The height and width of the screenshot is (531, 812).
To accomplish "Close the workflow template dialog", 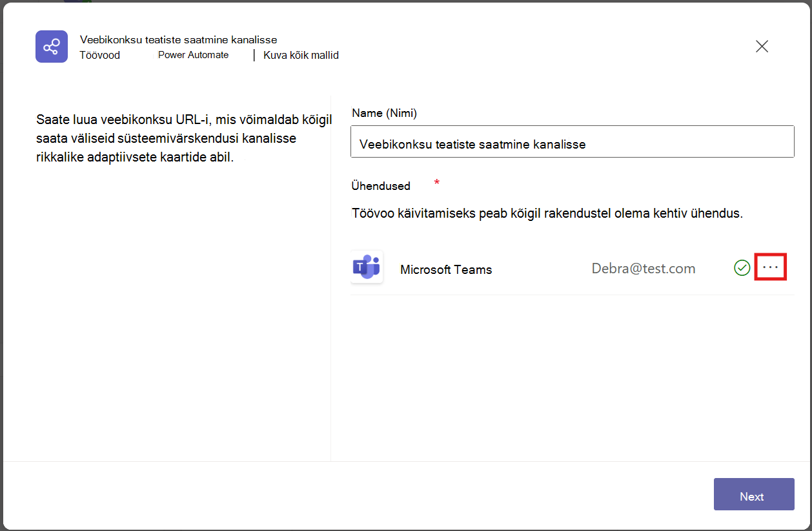I will [x=762, y=47].
